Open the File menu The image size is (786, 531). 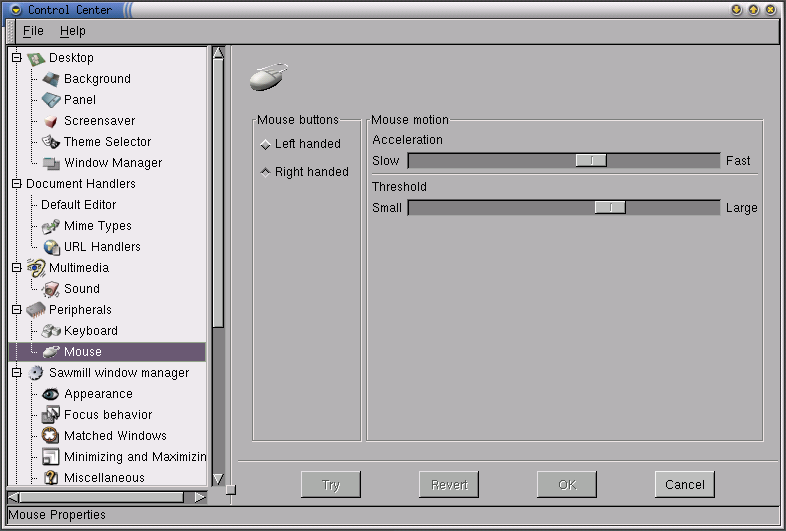(33, 31)
